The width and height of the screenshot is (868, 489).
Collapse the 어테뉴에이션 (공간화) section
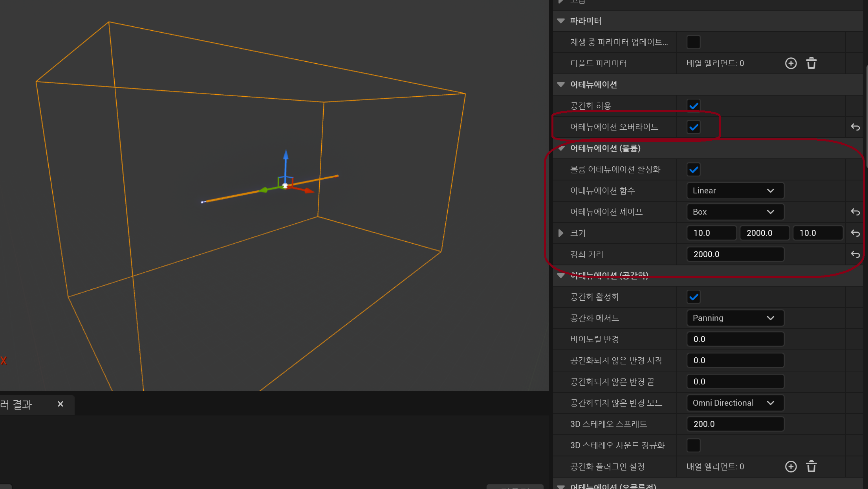click(x=561, y=276)
